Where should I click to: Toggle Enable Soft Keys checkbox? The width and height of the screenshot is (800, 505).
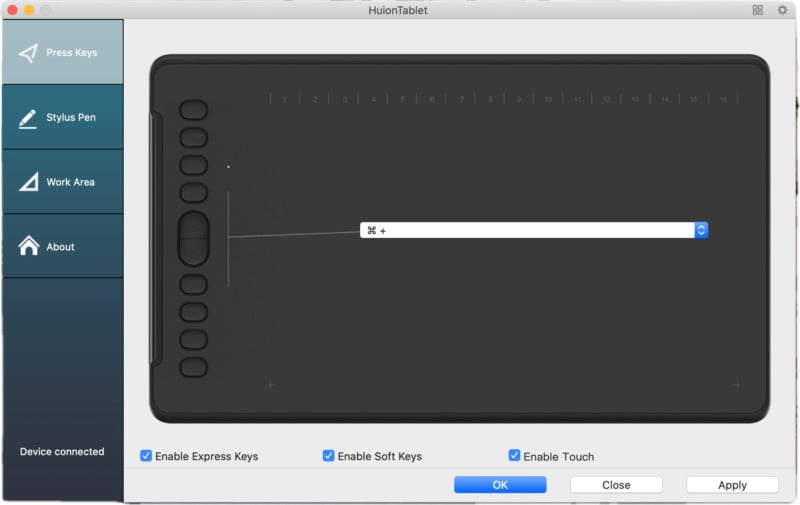(329, 455)
